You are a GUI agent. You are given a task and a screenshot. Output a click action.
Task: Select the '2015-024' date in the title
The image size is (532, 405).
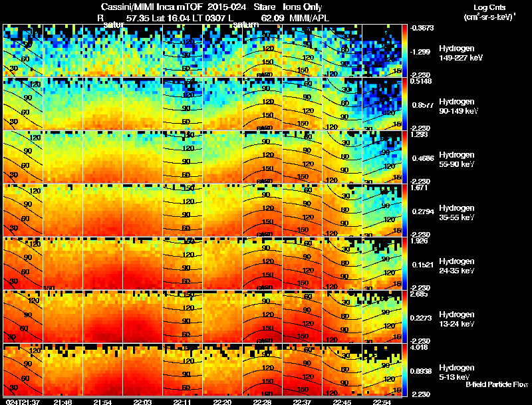227,7
